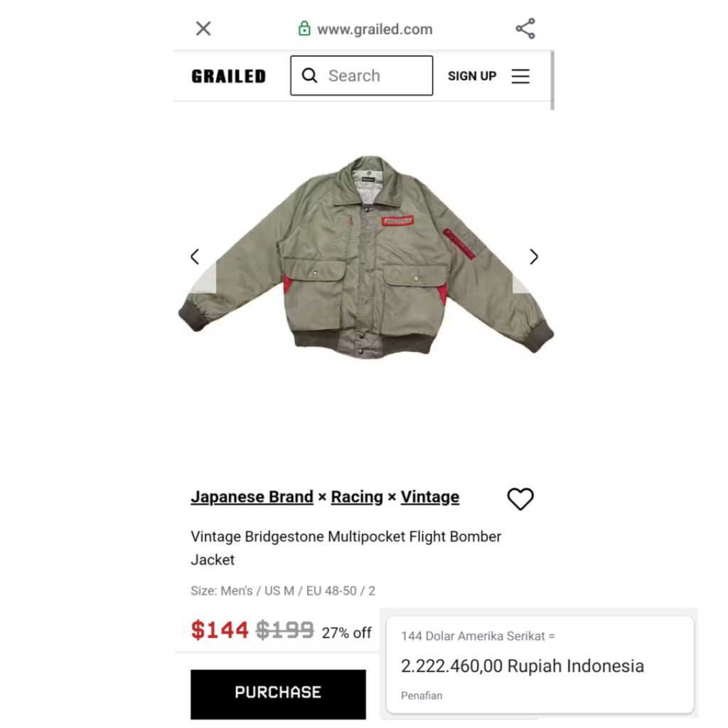The image size is (728, 728).
Task: Close the browser tab with X icon
Action: [x=203, y=28]
